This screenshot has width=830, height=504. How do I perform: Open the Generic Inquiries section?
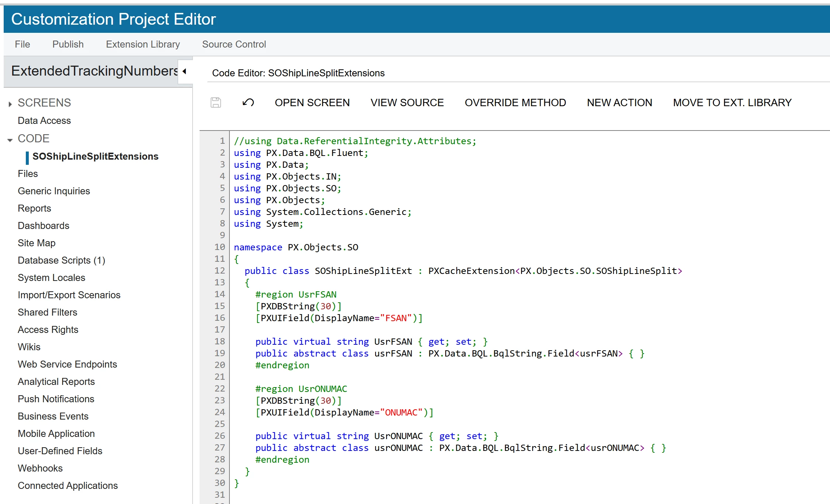(54, 191)
